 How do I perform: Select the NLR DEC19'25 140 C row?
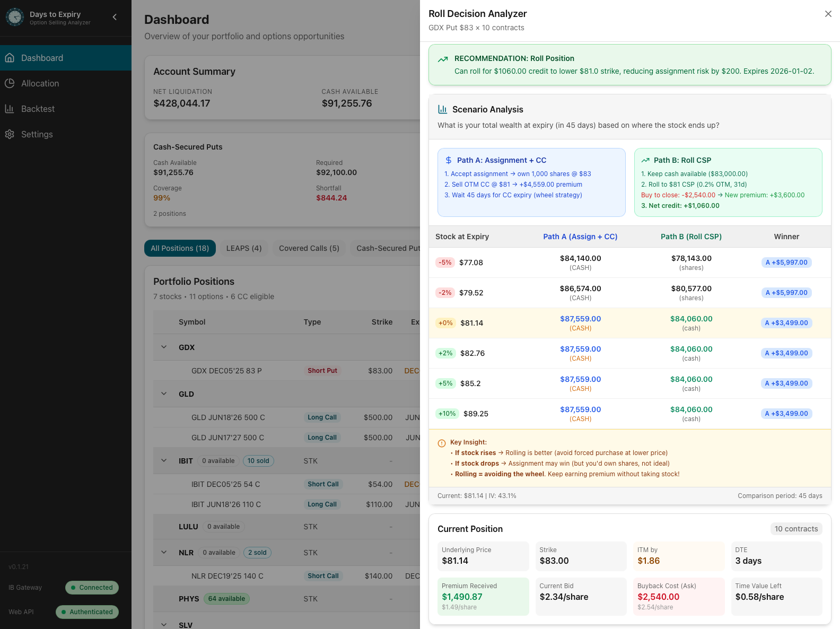click(286, 576)
